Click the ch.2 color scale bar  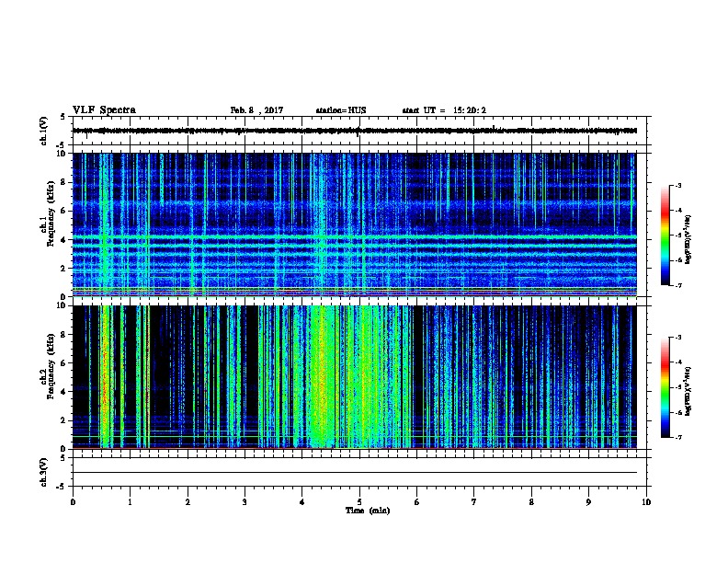[x=665, y=387]
